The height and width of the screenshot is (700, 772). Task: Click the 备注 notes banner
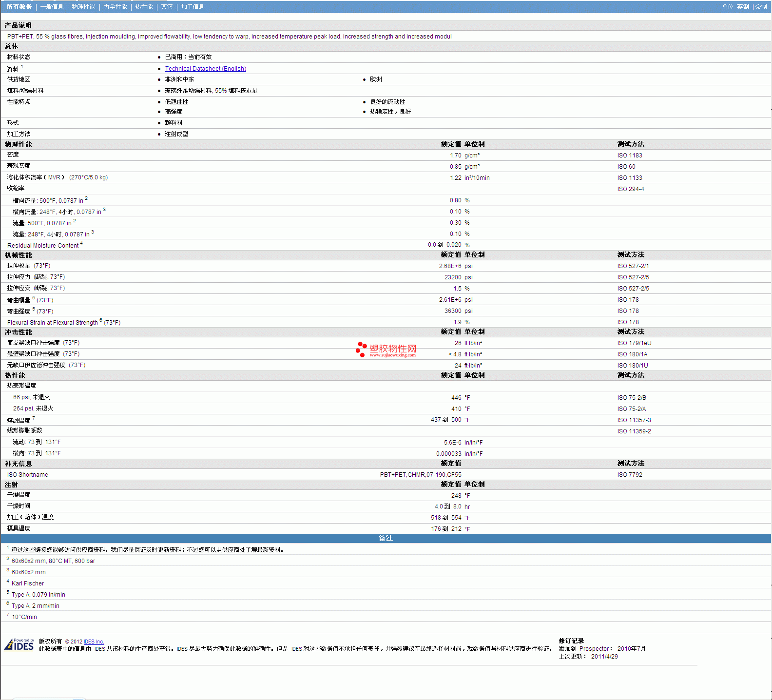tap(386, 538)
